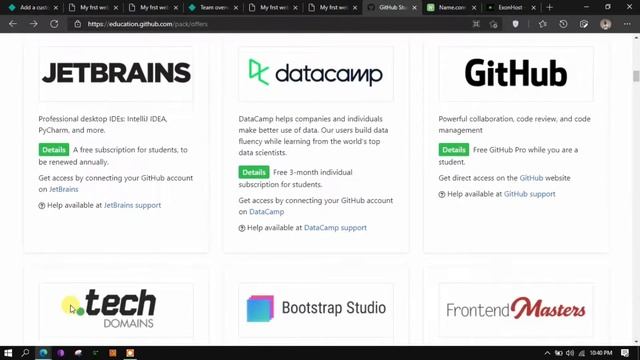
Task: Open the Windows Start menu
Action: click(8, 353)
